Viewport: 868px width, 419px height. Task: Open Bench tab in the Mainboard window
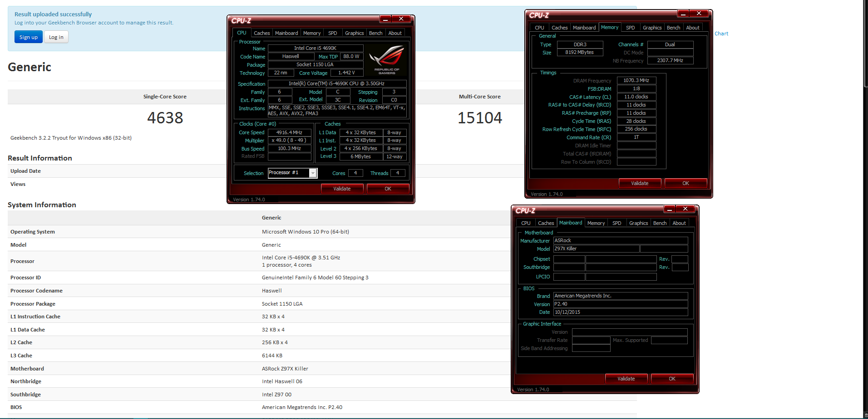tap(660, 223)
